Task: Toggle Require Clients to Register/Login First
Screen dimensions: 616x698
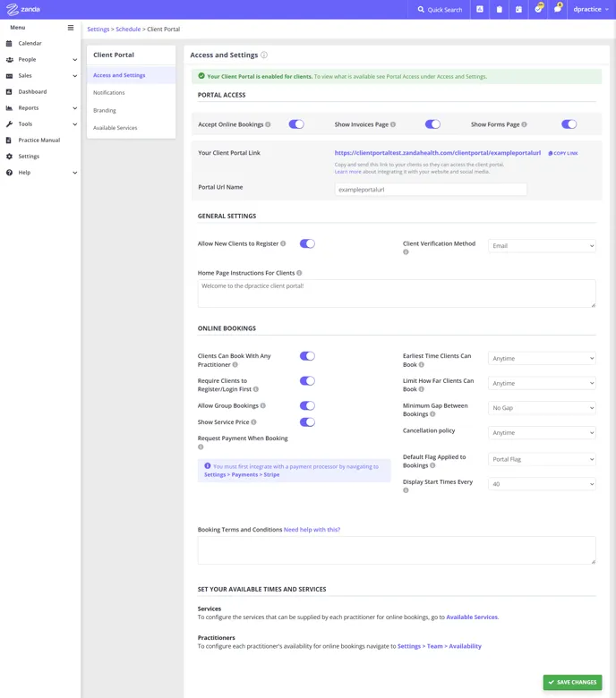Action: [x=307, y=381]
